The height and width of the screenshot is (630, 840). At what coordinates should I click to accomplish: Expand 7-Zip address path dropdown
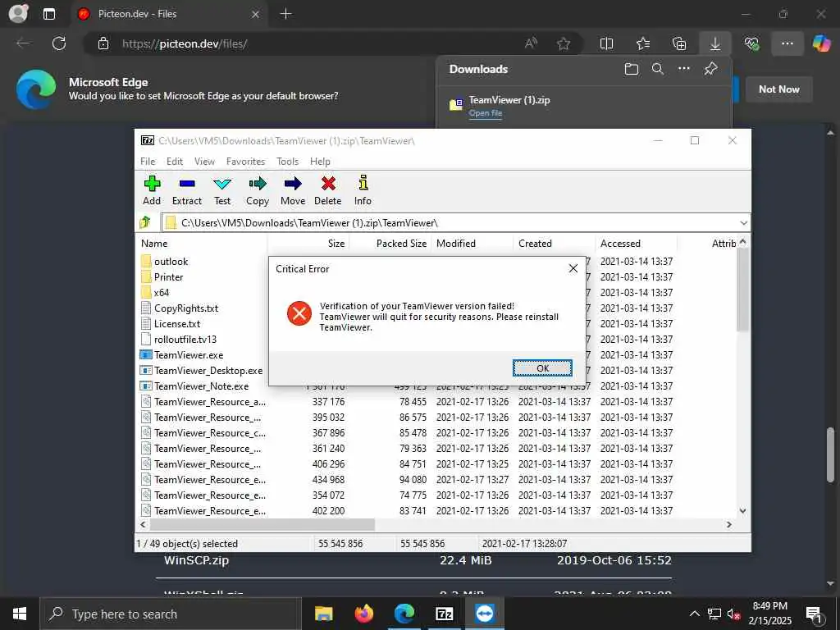click(743, 222)
